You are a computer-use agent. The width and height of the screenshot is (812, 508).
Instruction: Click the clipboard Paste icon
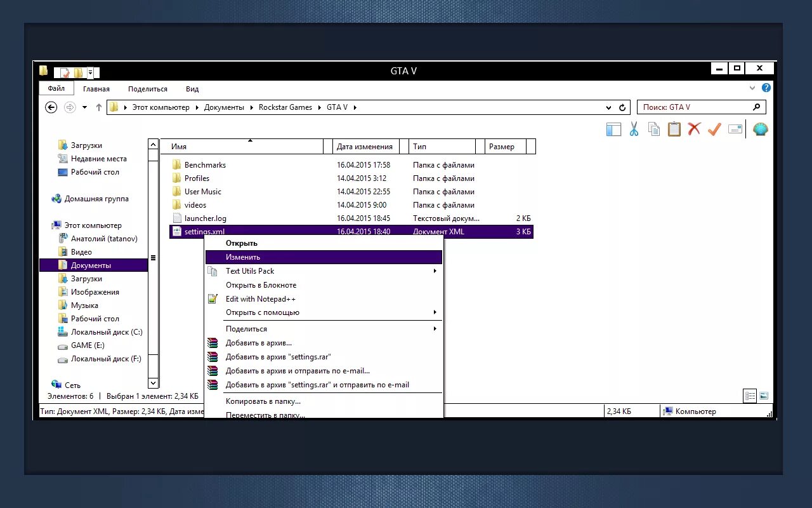[674, 130]
